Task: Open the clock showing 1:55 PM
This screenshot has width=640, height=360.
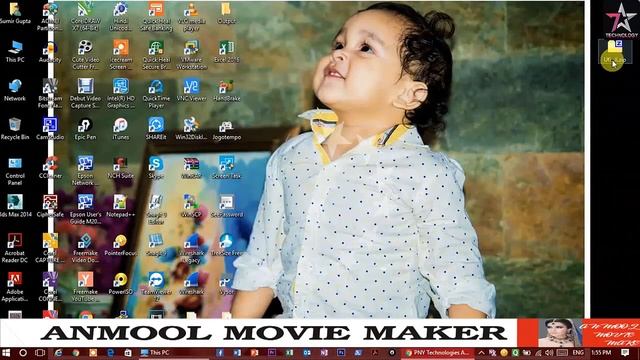Action: 601,353
